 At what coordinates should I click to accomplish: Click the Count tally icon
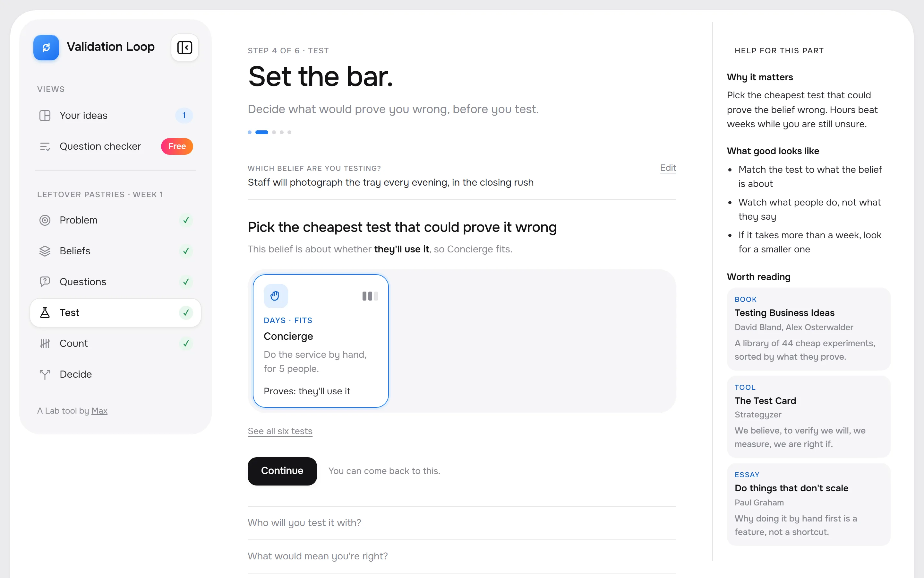coord(45,344)
